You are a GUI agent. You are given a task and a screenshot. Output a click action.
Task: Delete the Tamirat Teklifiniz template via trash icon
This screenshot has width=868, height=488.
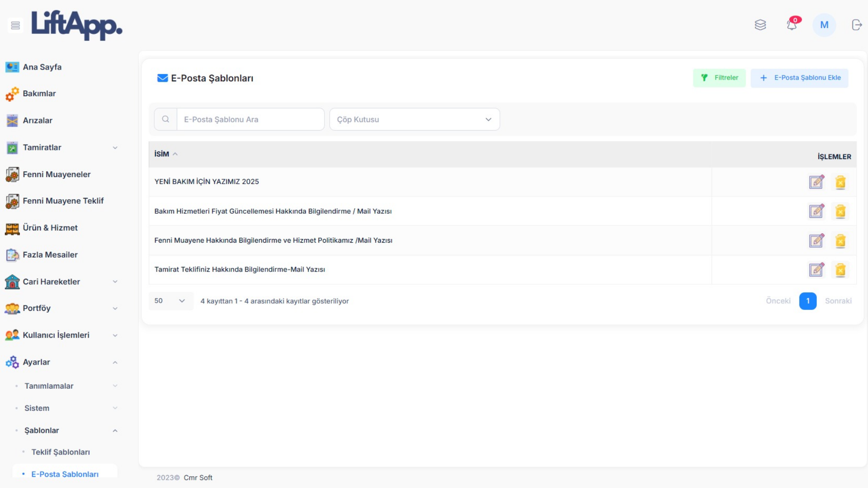pyautogui.click(x=840, y=270)
